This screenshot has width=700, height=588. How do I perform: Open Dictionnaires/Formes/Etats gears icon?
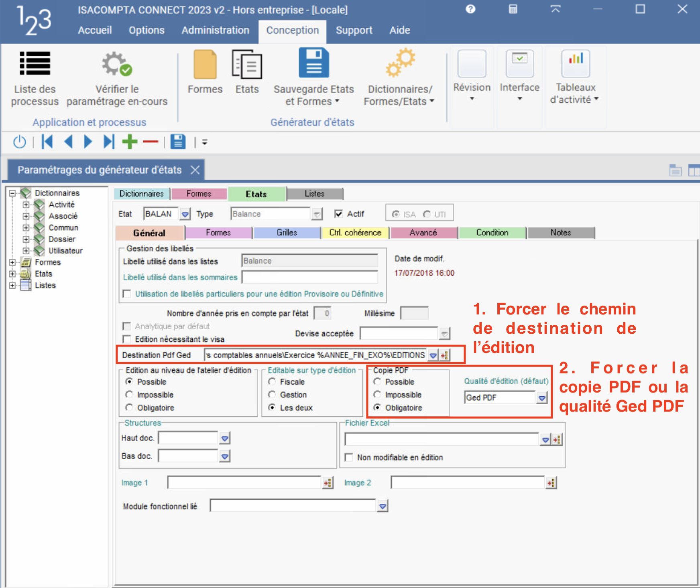pyautogui.click(x=400, y=63)
